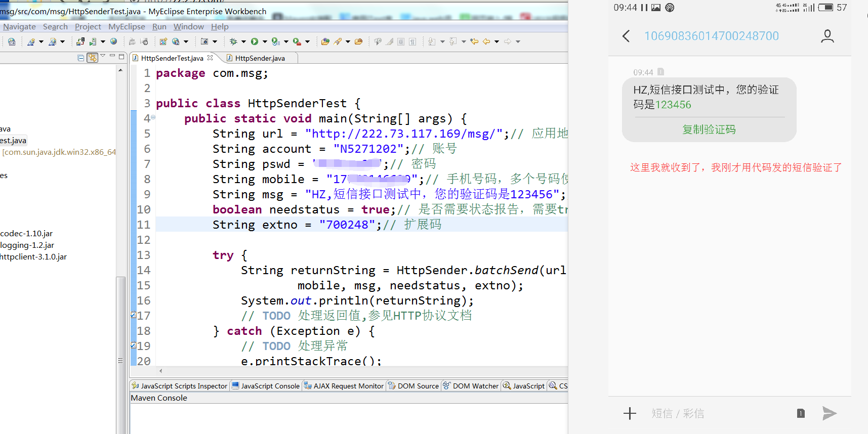Viewport: 868px width, 434px height.
Task: Tap the 复制验证码 button
Action: pos(709,129)
